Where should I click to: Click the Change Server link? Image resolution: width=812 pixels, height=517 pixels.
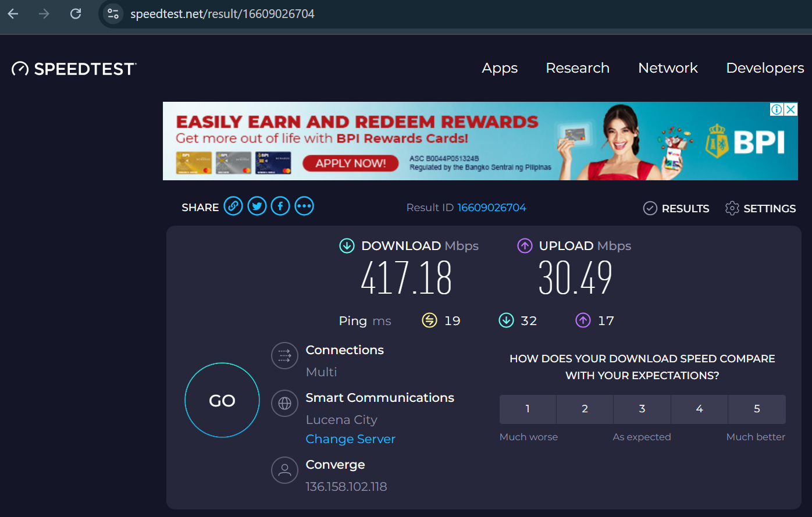(x=350, y=438)
